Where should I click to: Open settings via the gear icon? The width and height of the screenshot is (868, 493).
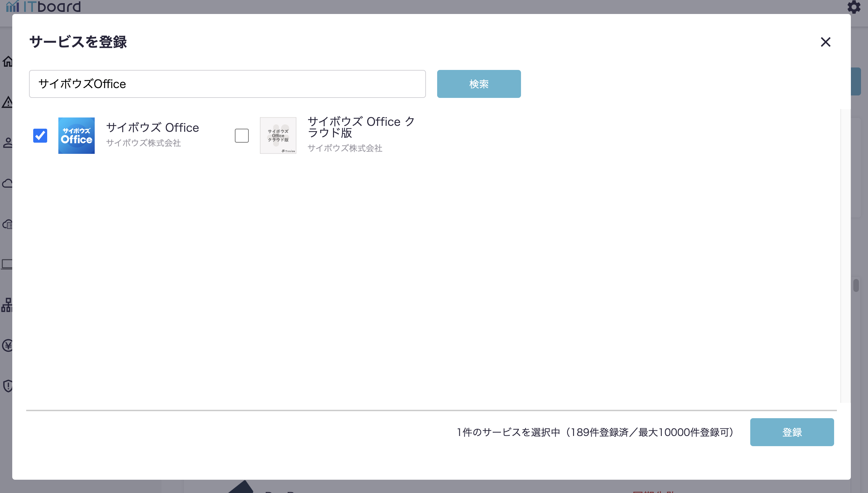[854, 7]
